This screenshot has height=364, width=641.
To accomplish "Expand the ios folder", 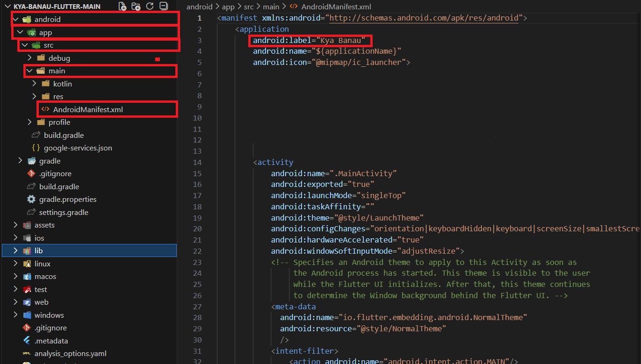I will (x=39, y=238).
